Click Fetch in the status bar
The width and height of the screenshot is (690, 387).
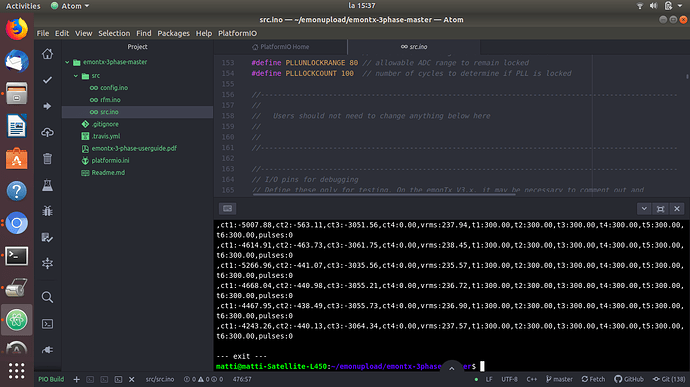[x=593, y=379]
